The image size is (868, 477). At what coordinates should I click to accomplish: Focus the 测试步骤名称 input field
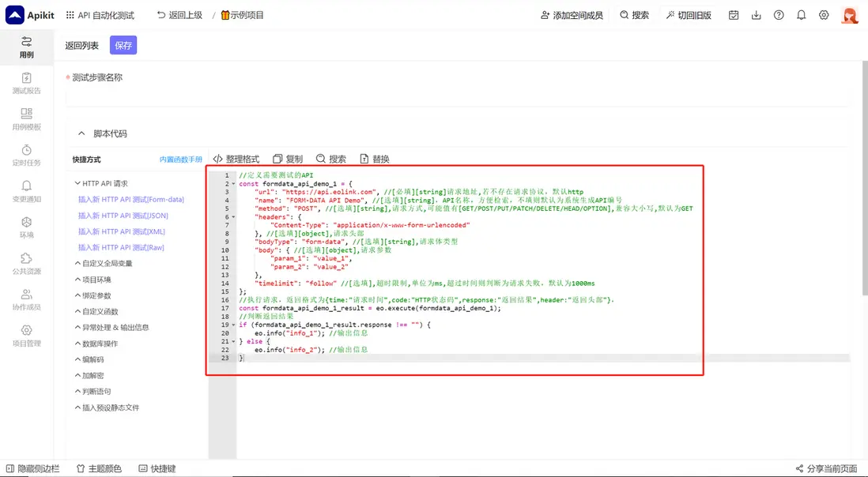point(457,97)
